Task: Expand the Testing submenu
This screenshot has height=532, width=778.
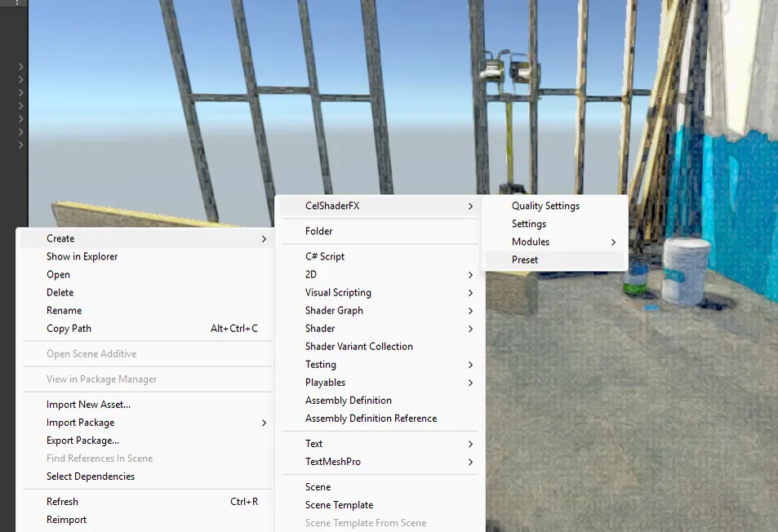Action: point(380,365)
